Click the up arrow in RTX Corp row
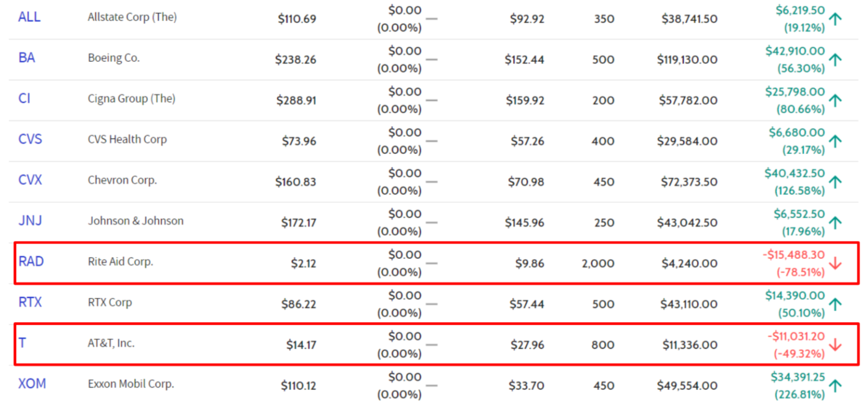The image size is (868, 408). click(835, 304)
